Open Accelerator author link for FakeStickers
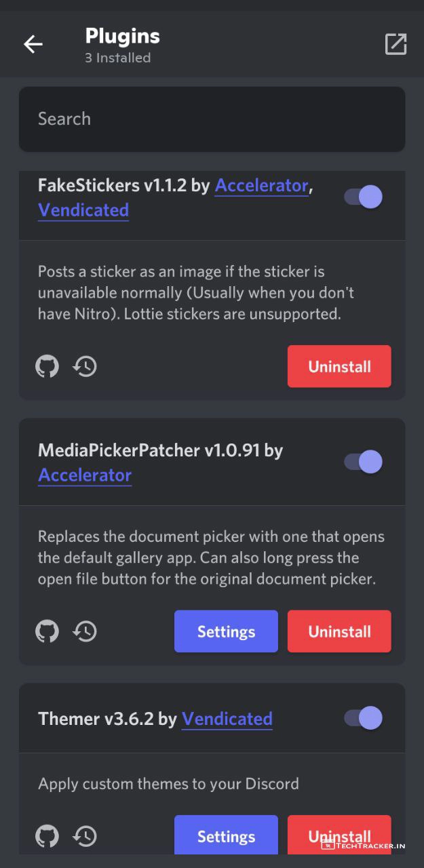424x868 pixels. pyautogui.click(x=261, y=186)
